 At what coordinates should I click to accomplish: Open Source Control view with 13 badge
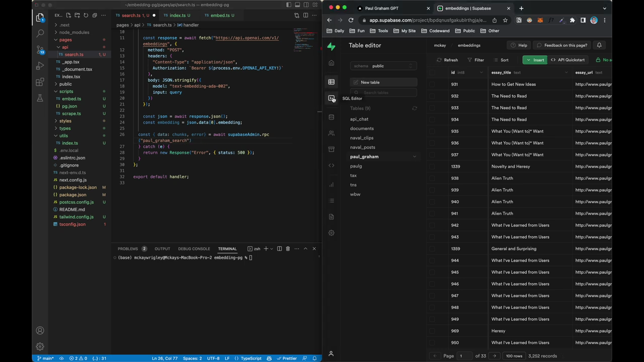[40, 50]
